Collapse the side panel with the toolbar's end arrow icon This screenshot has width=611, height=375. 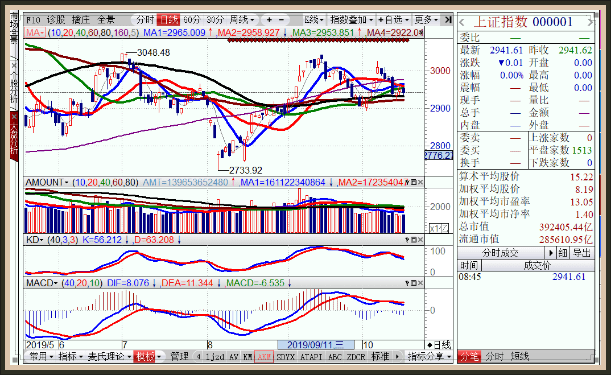pos(448,19)
